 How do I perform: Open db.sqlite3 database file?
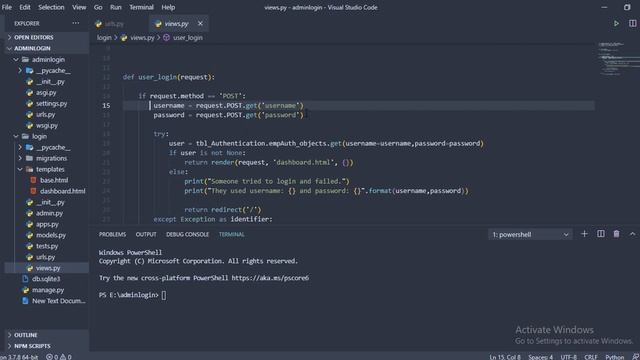pyautogui.click(x=46, y=279)
